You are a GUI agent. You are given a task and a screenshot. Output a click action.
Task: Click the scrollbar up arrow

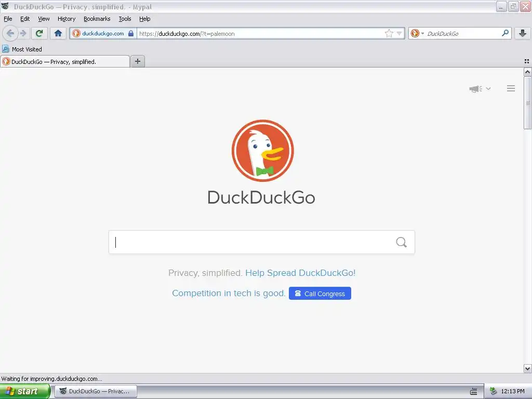[528, 72]
